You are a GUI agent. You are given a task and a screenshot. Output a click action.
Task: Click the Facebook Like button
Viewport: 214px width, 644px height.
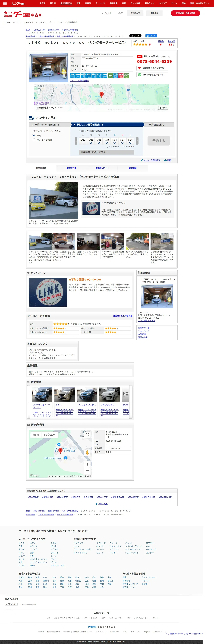click(151, 36)
